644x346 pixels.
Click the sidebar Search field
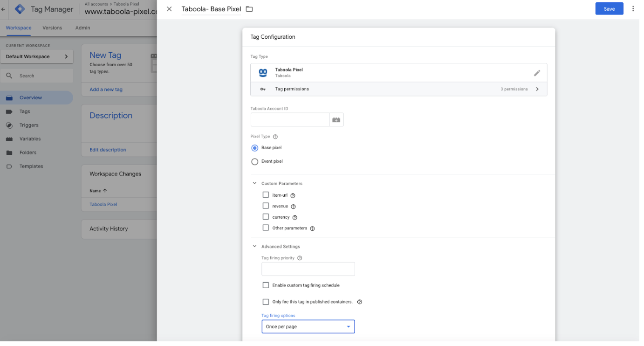coord(37,76)
